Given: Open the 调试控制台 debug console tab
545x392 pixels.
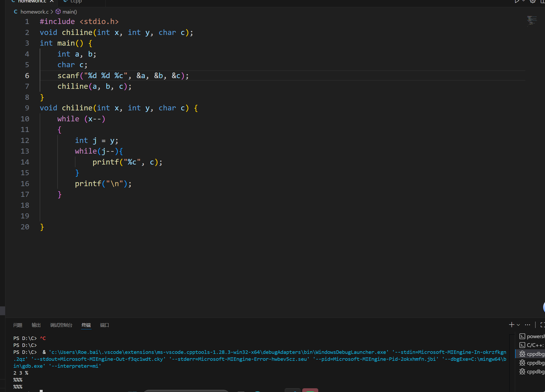Looking at the screenshot, I should point(61,325).
